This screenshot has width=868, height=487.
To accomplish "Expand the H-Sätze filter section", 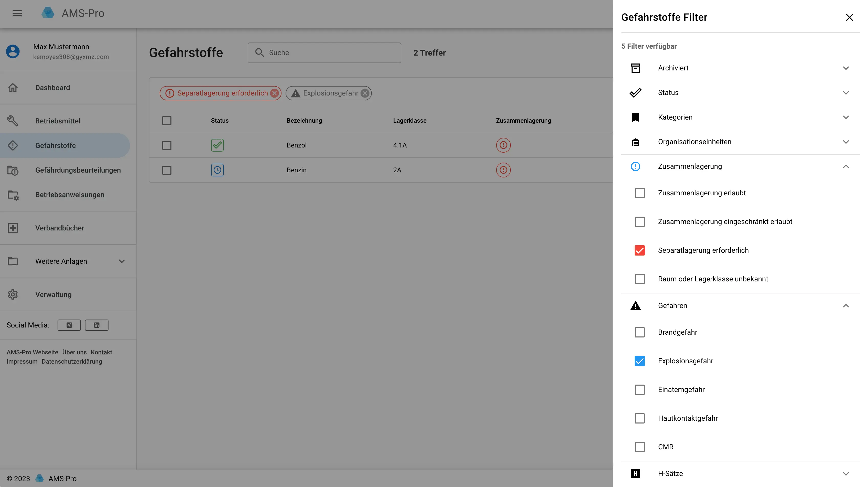I will (x=846, y=473).
